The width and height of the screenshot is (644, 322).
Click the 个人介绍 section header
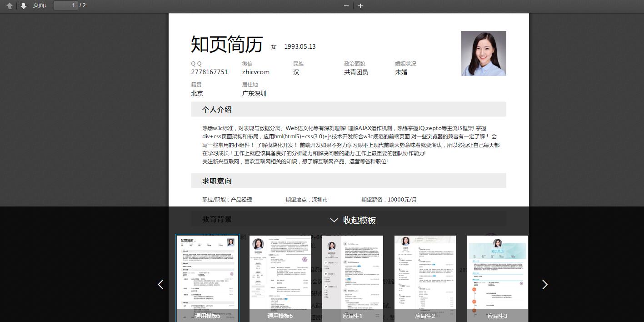tap(217, 109)
